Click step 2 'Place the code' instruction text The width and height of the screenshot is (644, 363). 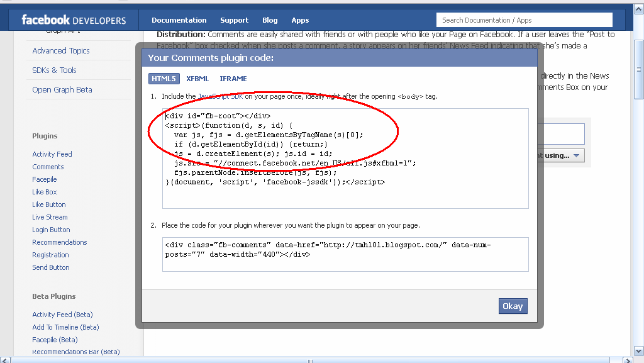[x=291, y=225]
